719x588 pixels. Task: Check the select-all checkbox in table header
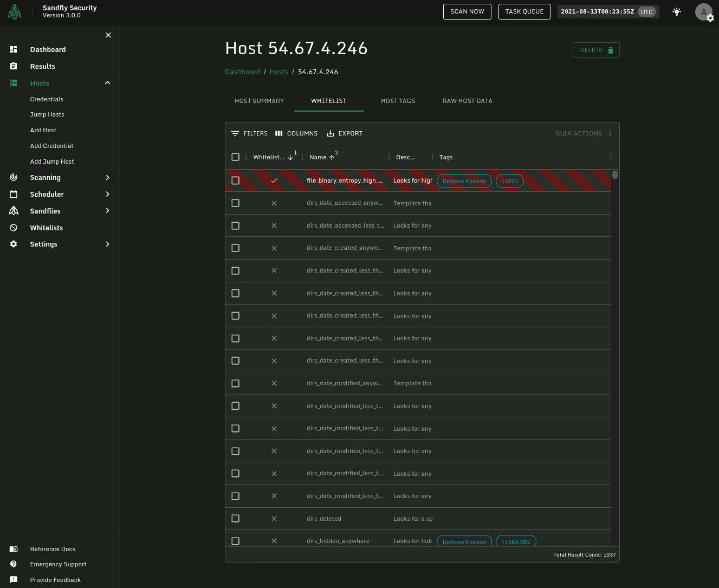click(235, 157)
